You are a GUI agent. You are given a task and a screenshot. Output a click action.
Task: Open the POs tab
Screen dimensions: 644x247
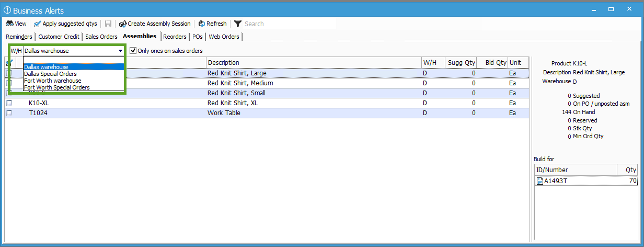[x=198, y=37]
